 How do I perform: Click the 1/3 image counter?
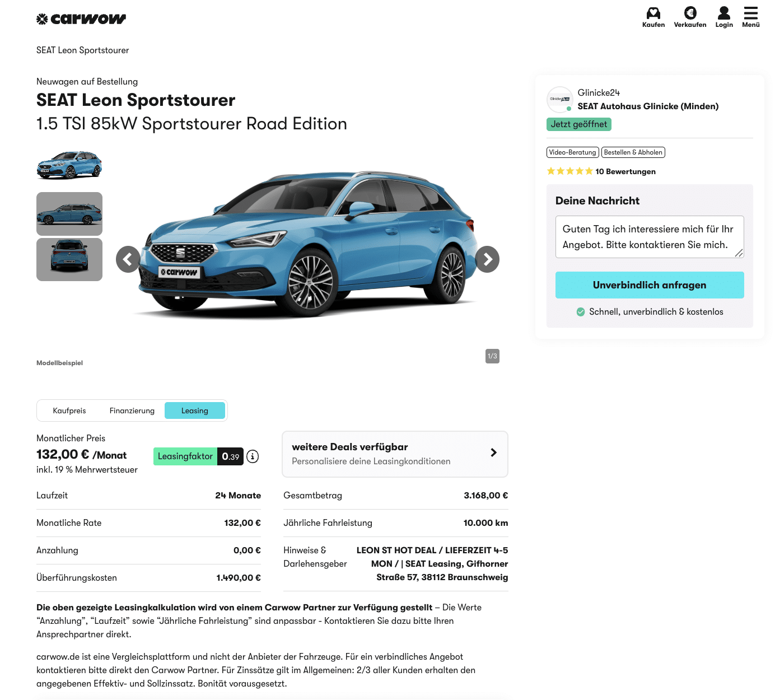click(492, 356)
